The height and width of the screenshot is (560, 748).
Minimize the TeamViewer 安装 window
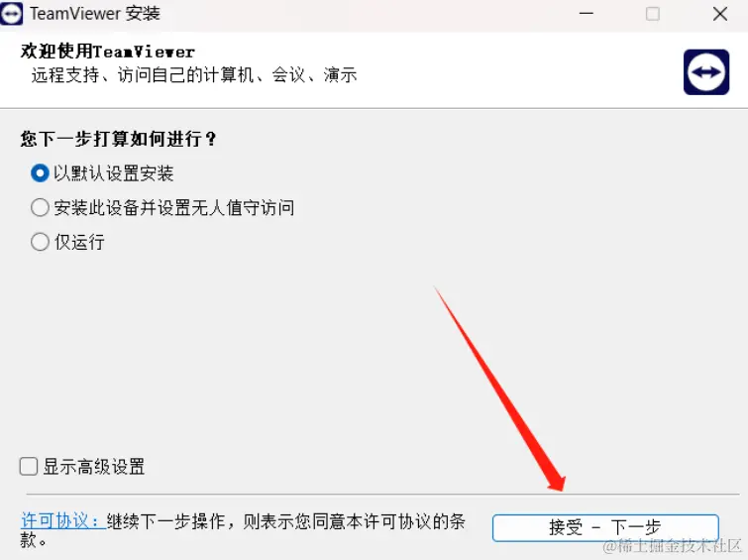[587, 14]
